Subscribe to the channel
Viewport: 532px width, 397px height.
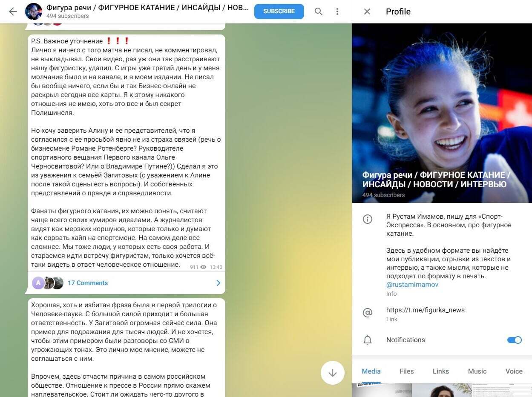click(x=279, y=11)
